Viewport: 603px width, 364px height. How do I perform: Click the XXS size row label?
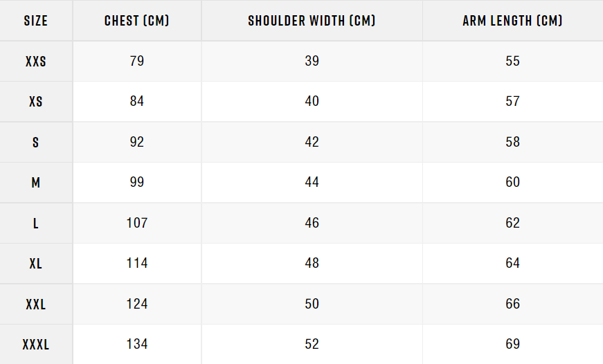pyautogui.click(x=36, y=62)
